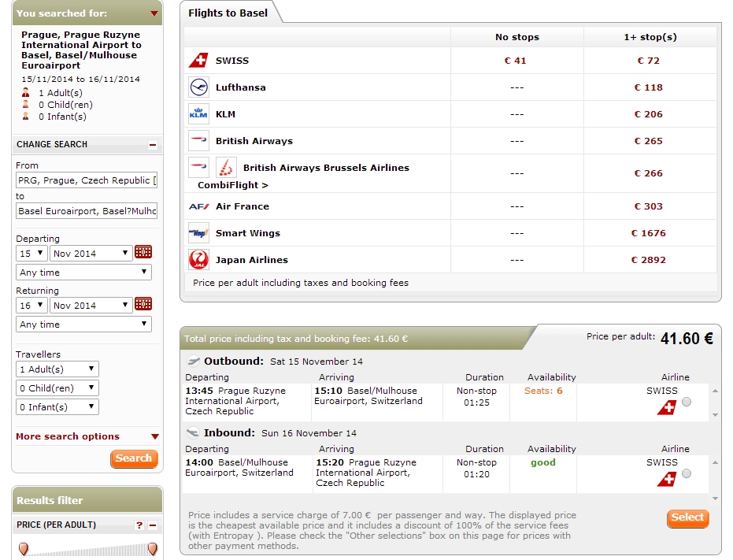Screen dimensions: 733x560
Task: Open the departing Any time dropdown
Action: pos(83,273)
